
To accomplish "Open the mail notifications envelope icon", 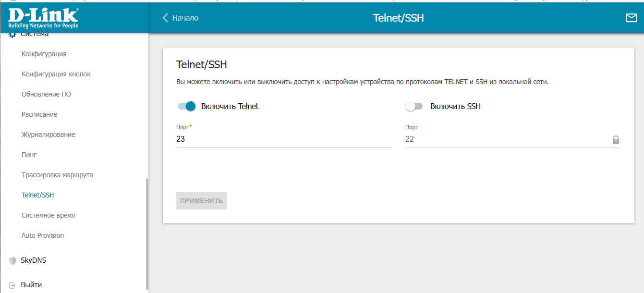I will [x=631, y=18].
